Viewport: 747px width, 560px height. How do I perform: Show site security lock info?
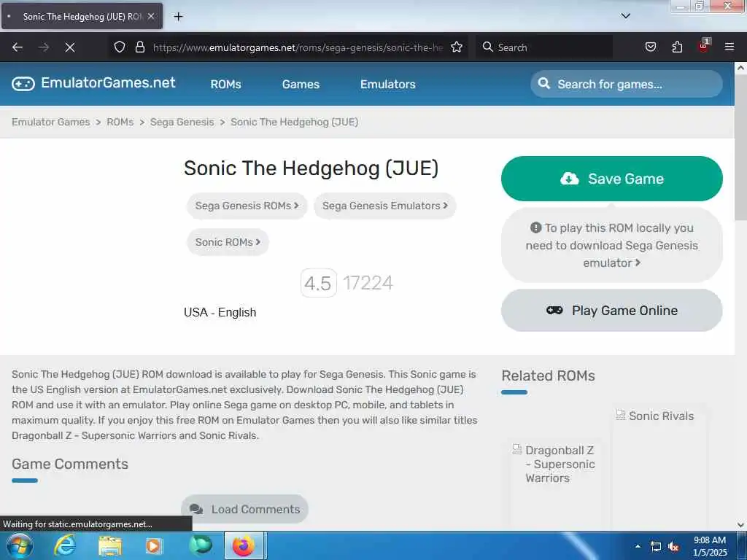tap(139, 47)
